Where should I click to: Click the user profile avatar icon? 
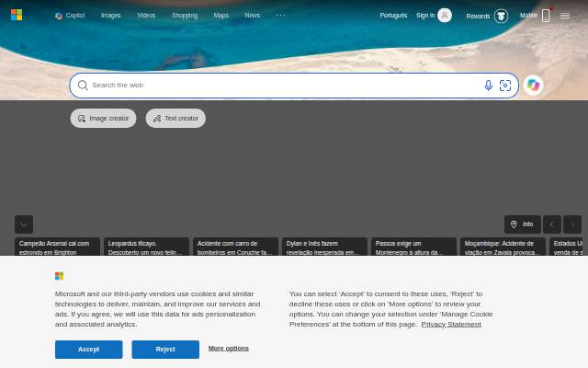coord(445,16)
